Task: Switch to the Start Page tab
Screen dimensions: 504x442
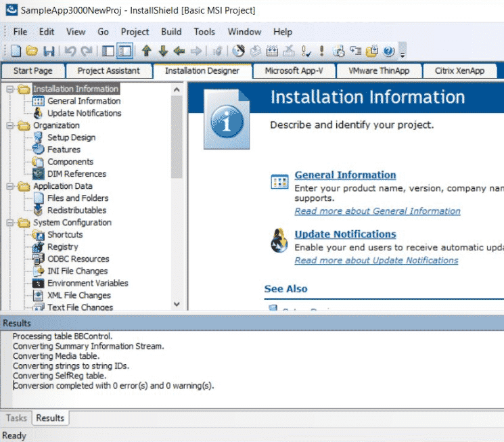Action: point(32,71)
